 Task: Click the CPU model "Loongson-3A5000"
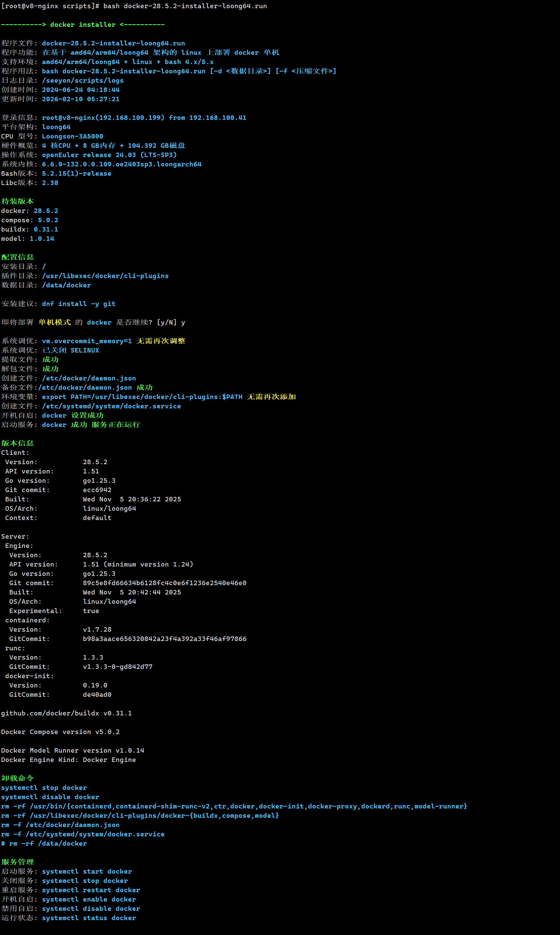[73, 136]
